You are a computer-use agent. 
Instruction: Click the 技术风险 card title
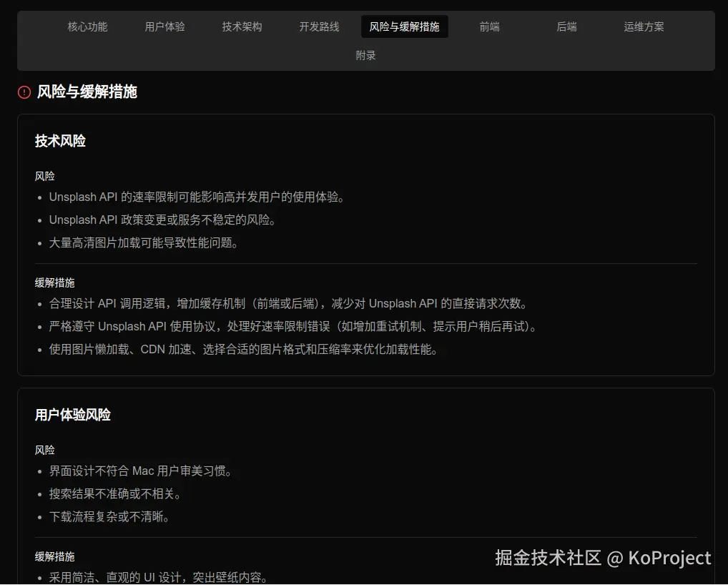pyautogui.click(x=60, y=141)
